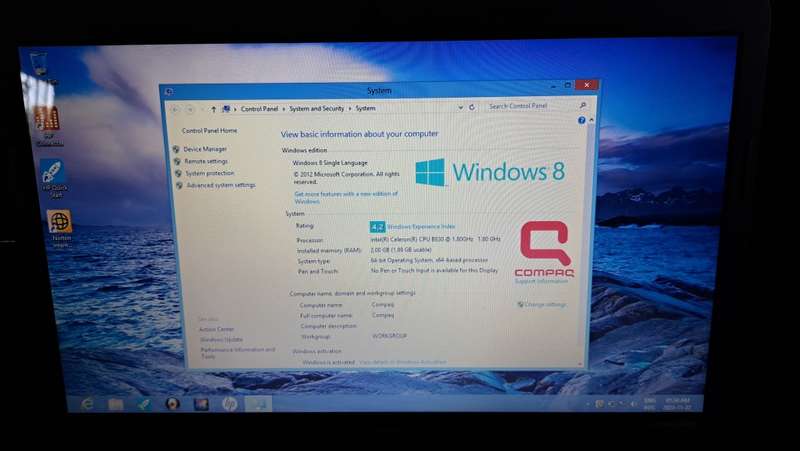The image size is (800, 451).
Task: Click the date and time in the system tray
Action: 677,404
